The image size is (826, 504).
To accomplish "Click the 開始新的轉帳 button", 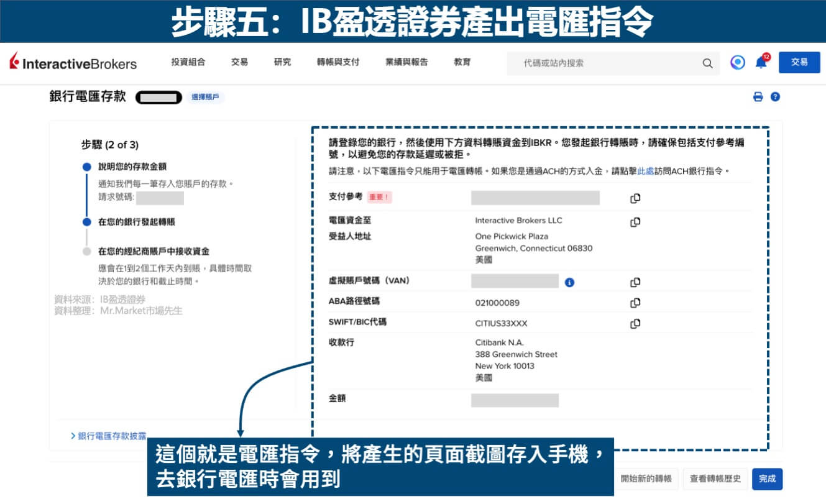I will click(x=646, y=479).
